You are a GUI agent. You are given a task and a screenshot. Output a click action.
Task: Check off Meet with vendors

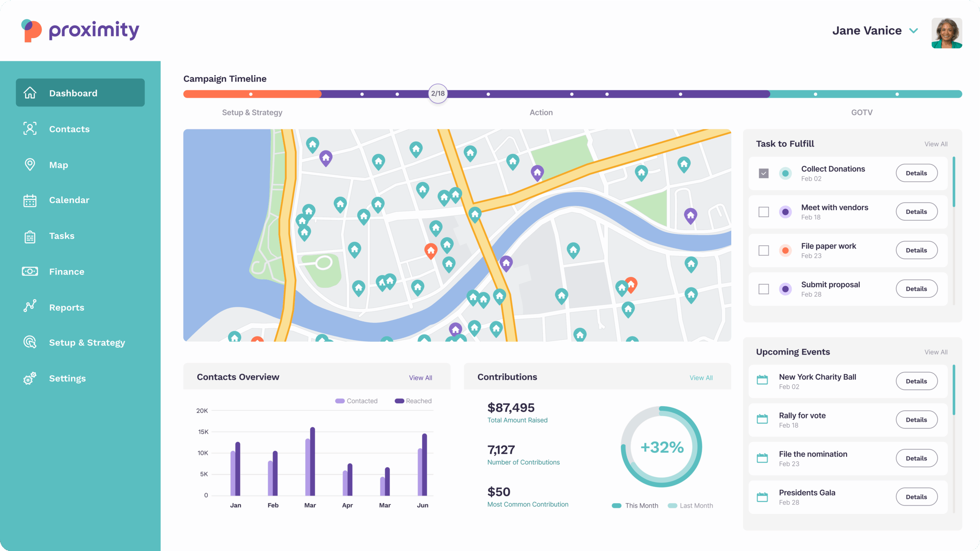(764, 212)
